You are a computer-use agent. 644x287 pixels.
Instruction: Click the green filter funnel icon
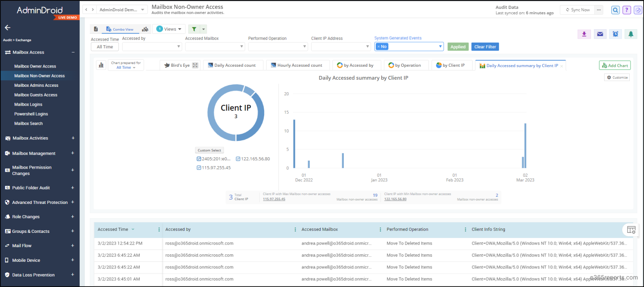[194, 29]
